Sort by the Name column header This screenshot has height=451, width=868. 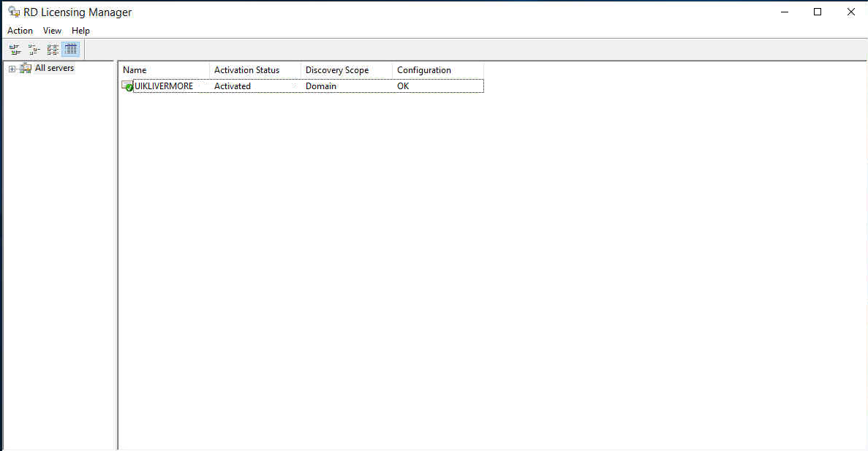(165, 69)
